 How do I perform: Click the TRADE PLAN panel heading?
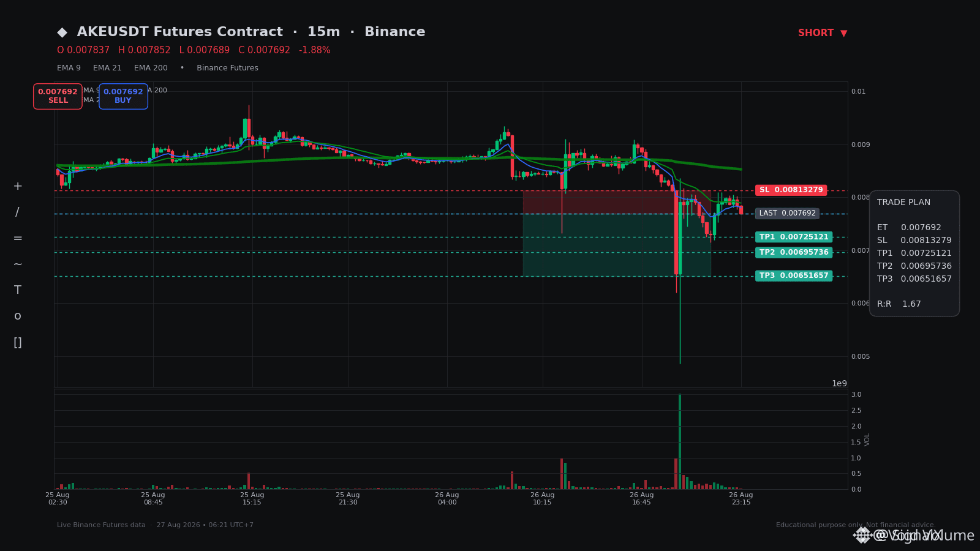(903, 203)
